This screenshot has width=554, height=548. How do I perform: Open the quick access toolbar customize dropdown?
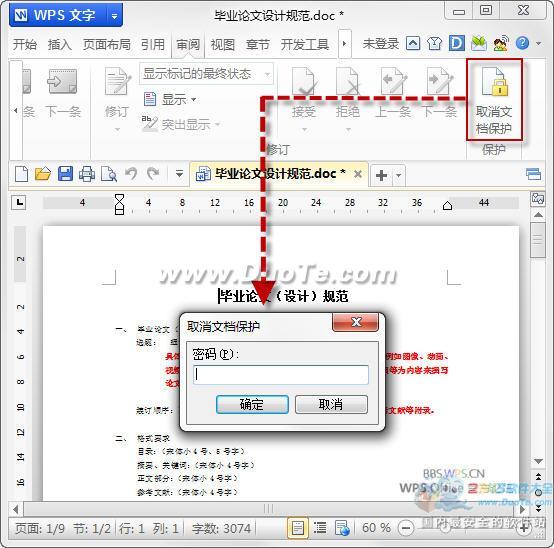tap(179, 174)
